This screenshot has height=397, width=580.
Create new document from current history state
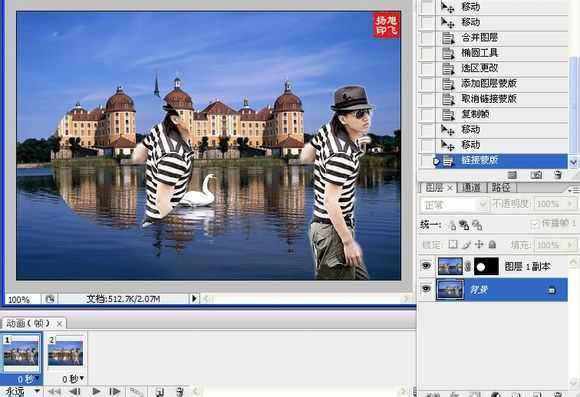[512, 175]
